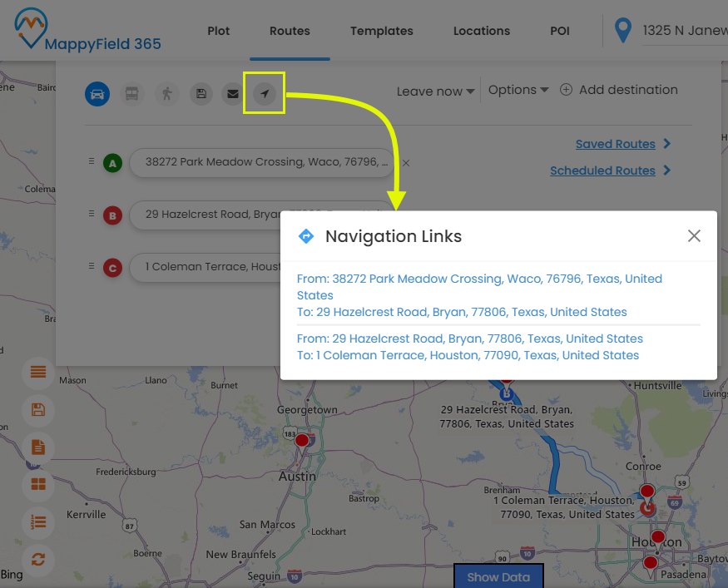Remove waypoint A with its X toggle
Screen dimensions: 728x588
coord(404,163)
